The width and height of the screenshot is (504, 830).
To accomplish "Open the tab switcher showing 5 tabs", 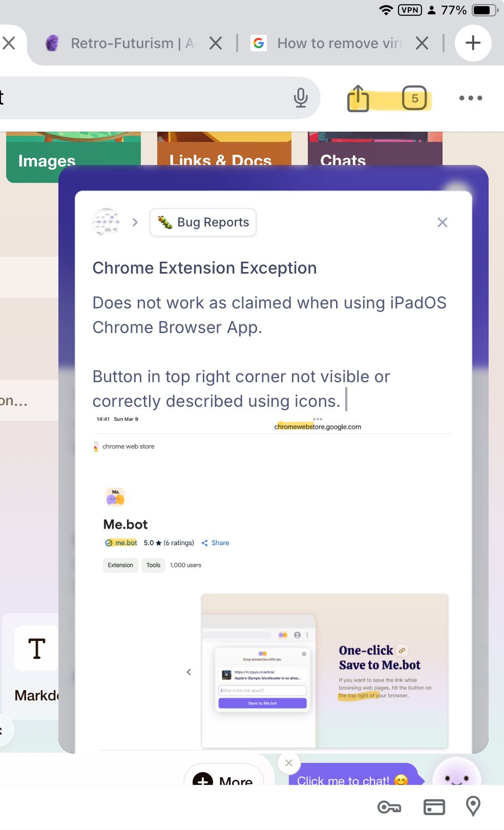I will (414, 98).
